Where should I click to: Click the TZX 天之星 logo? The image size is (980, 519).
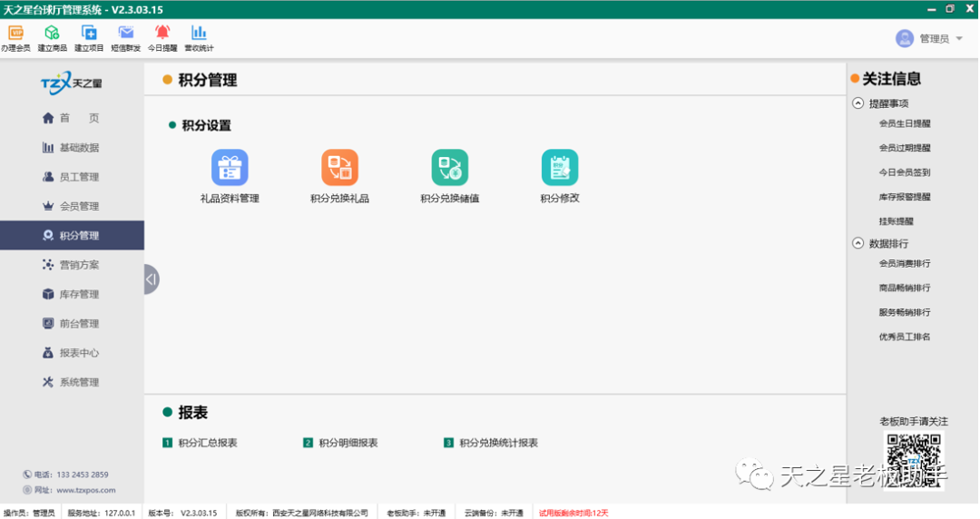72,83
